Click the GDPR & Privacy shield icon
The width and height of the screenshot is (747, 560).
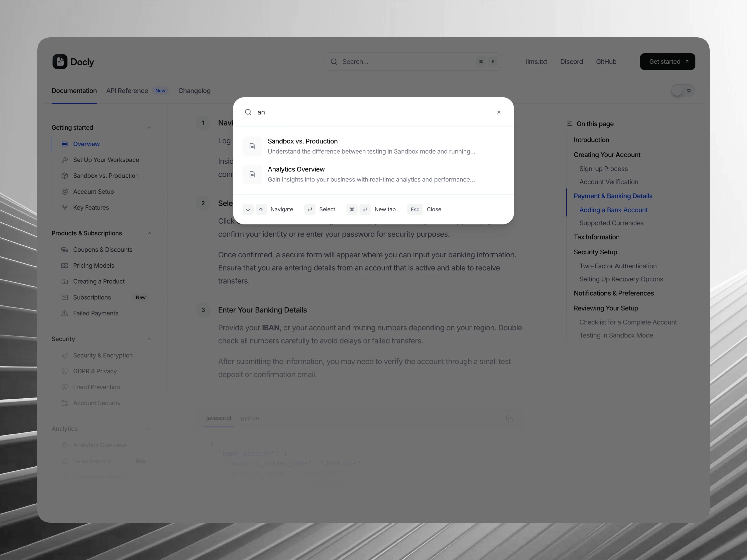point(64,371)
